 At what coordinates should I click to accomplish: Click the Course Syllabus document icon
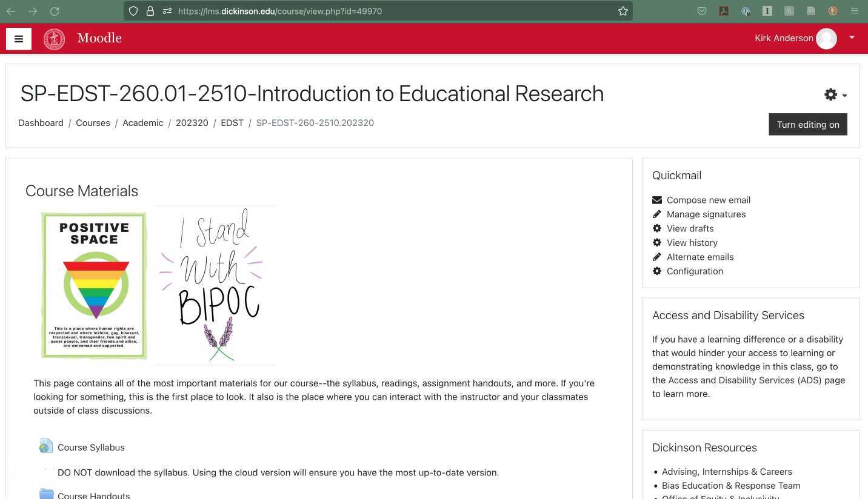(46, 446)
